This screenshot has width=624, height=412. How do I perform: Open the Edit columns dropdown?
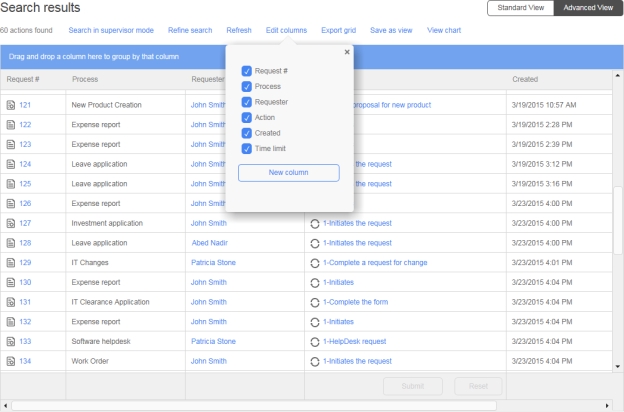tap(286, 31)
